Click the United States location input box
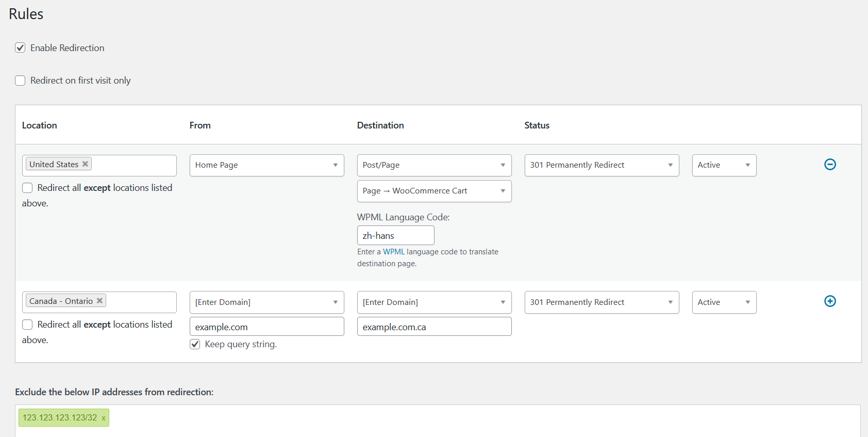This screenshot has width=868, height=437. [133, 165]
